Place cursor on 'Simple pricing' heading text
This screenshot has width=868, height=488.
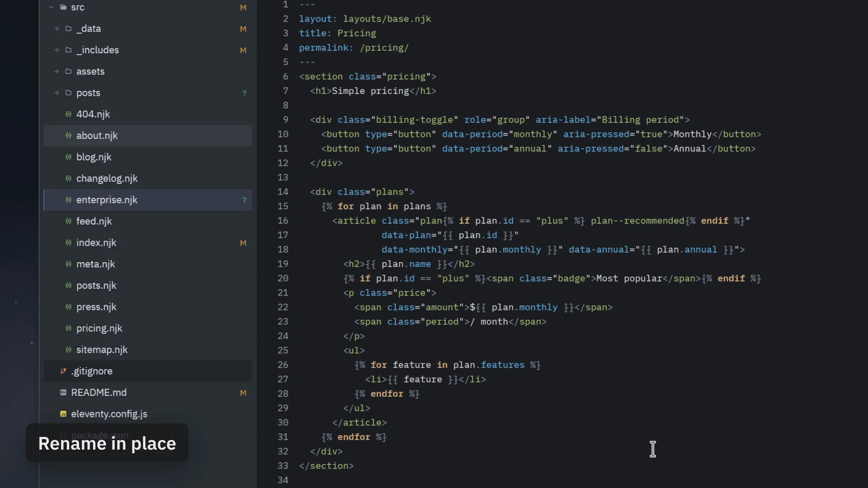(x=370, y=91)
